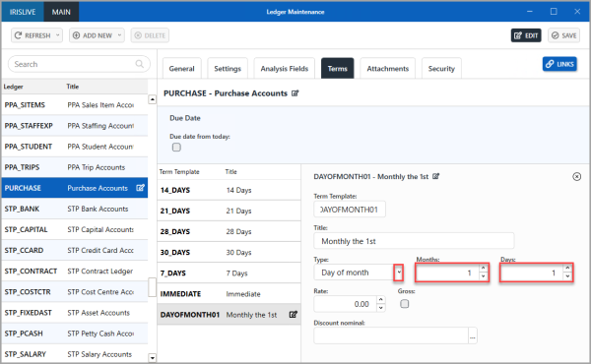
Task: Select the PPA_SITEMS ledger row
Action: [x=75, y=105]
